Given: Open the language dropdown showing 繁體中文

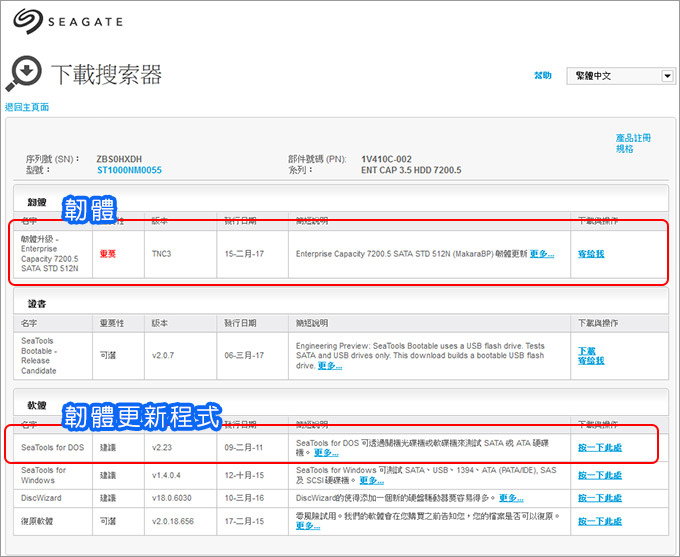Looking at the screenshot, I should point(621,76).
